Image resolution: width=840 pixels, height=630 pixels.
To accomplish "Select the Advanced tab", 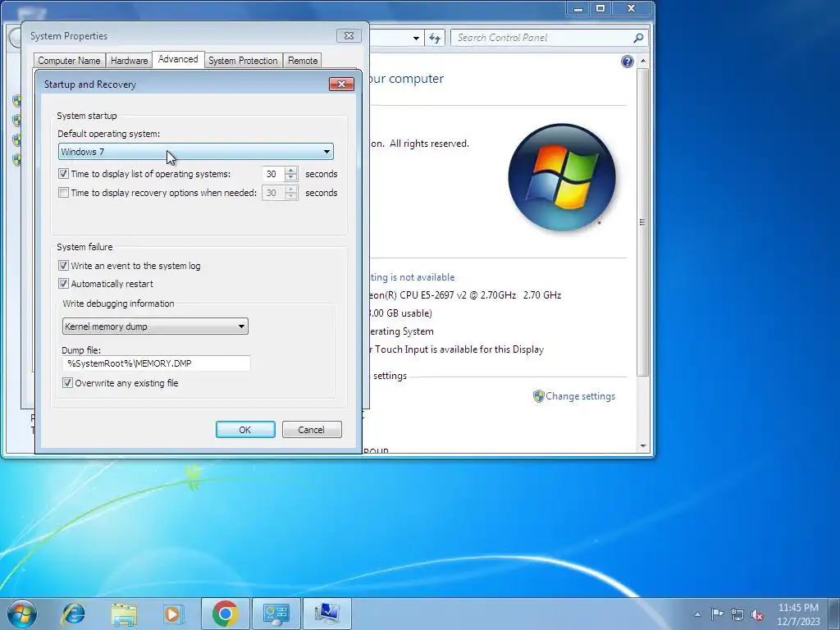I will tap(178, 59).
